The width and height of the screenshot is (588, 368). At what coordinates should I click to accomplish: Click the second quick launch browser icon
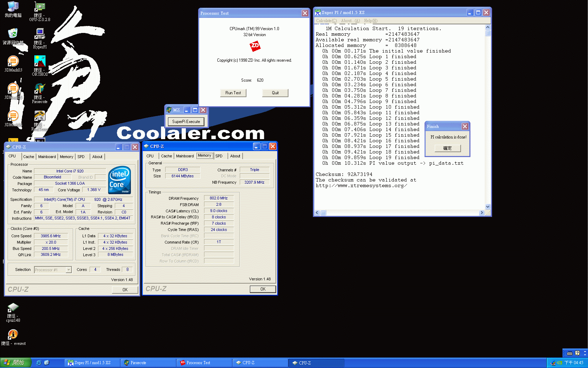[47, 363]
